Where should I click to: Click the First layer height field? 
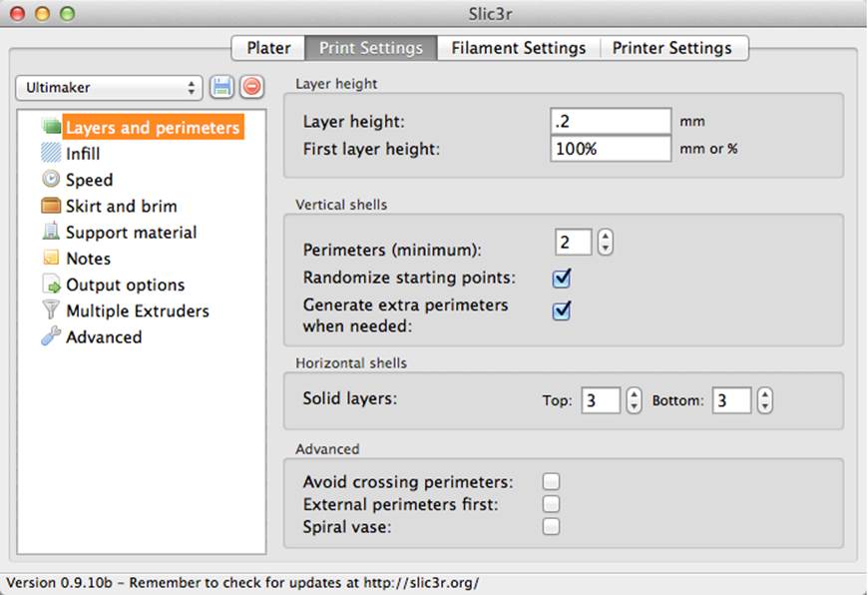point(611,149)
